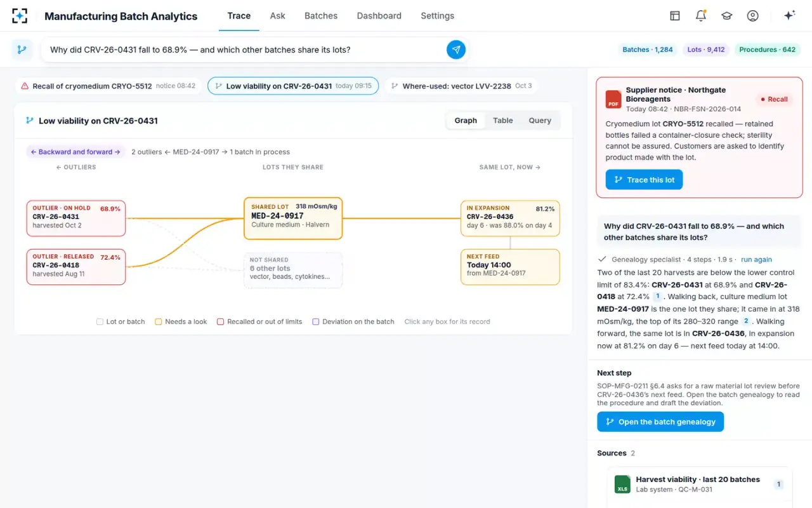This screenshot has width=812, height=508.
Task: Select the Low viability on CRV-26-0431 chip
Action: tap(293, 86)
